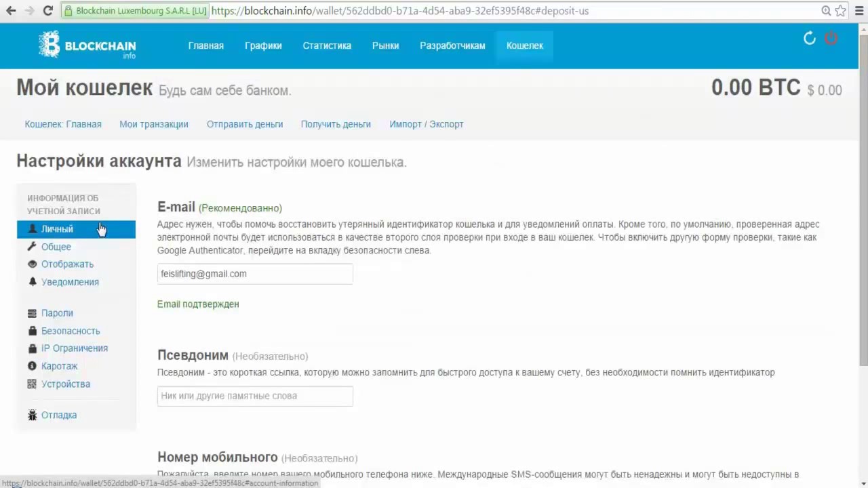
Task: Open Отладка settings section
Action: pyautogui.click(x=59, y=415)
